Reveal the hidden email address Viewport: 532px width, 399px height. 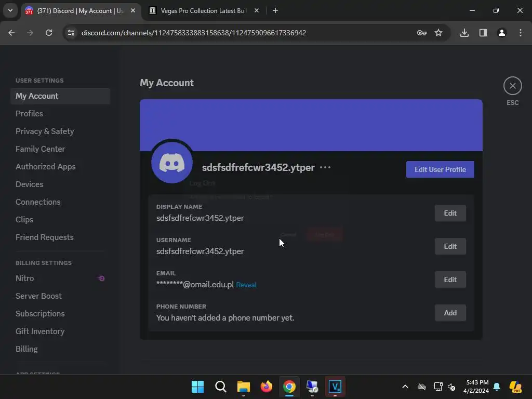(x=246, y=285)
